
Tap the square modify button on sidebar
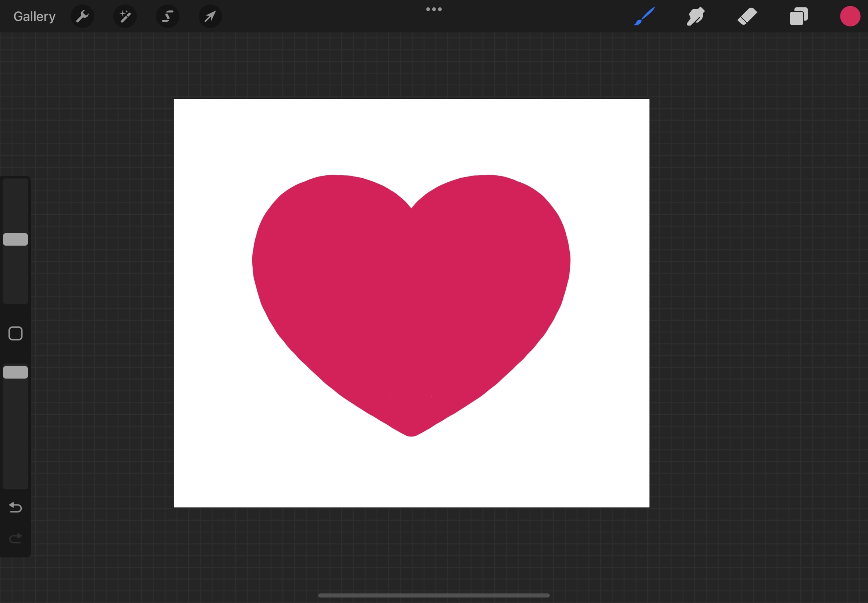click(x=15, y=333)
